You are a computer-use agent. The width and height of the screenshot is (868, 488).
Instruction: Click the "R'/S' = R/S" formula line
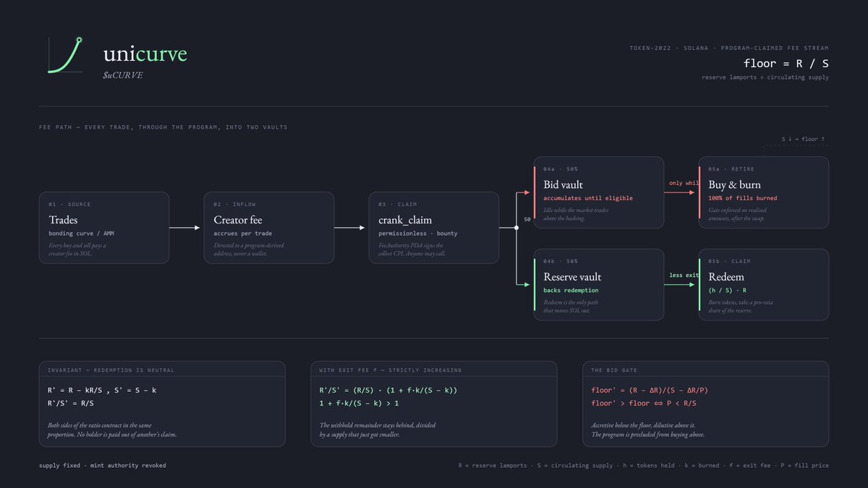coord(70,403)
